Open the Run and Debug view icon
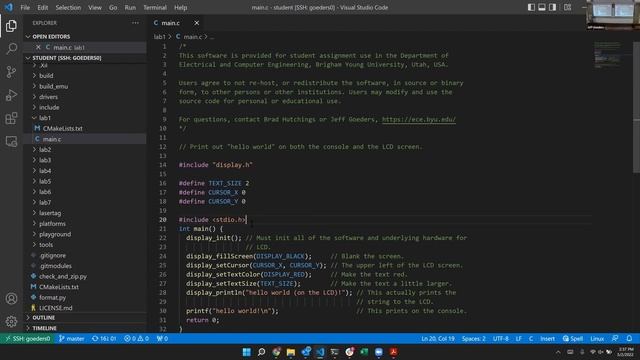Screen dimensions: 640x360 coord(11,95)
